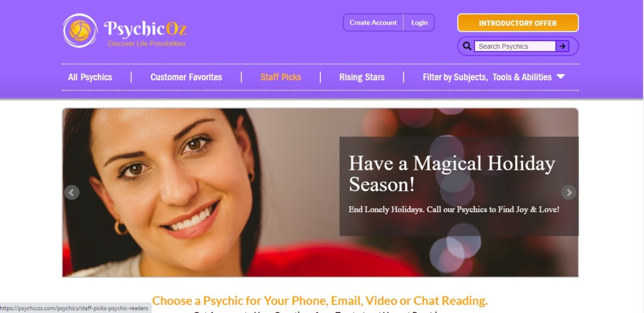
Task: Select Customer Favorites in navigation bar
Action: (186, 77)
